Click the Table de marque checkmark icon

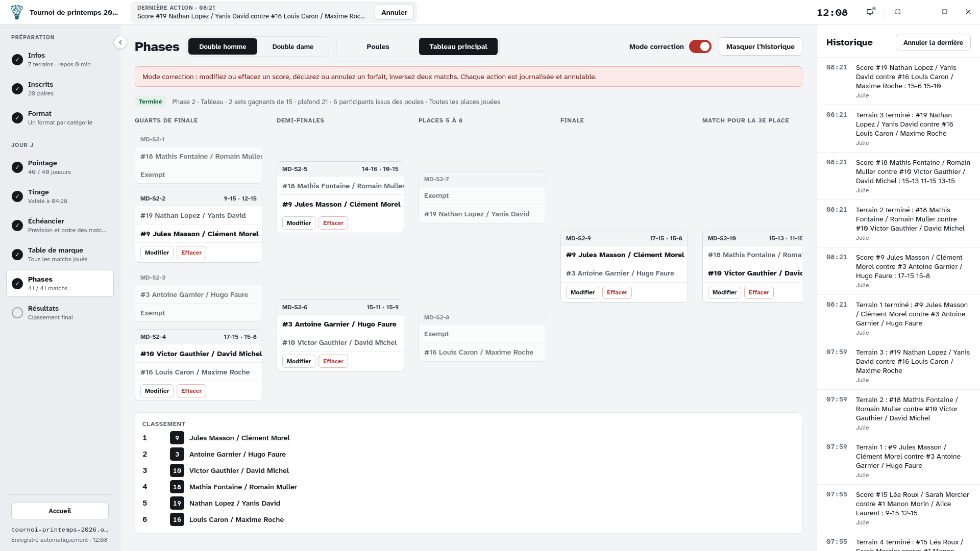tap(17, 255)
